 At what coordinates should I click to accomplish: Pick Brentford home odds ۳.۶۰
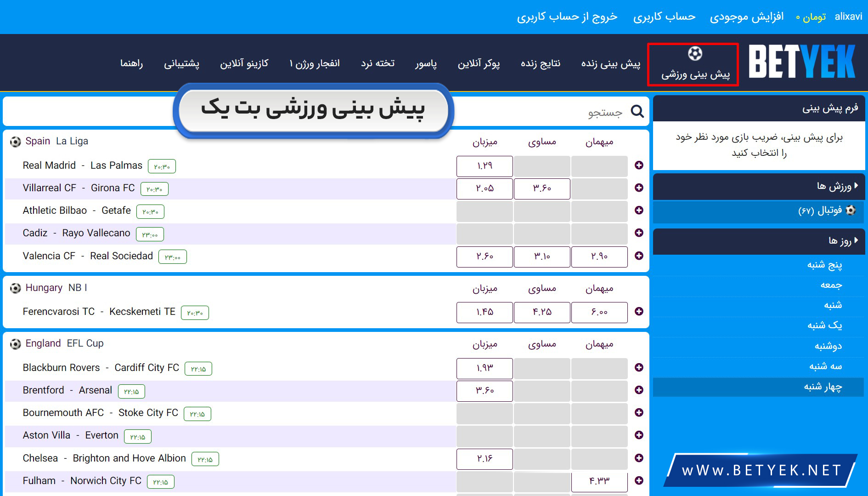pyautogui.click(x=485, y=391)
